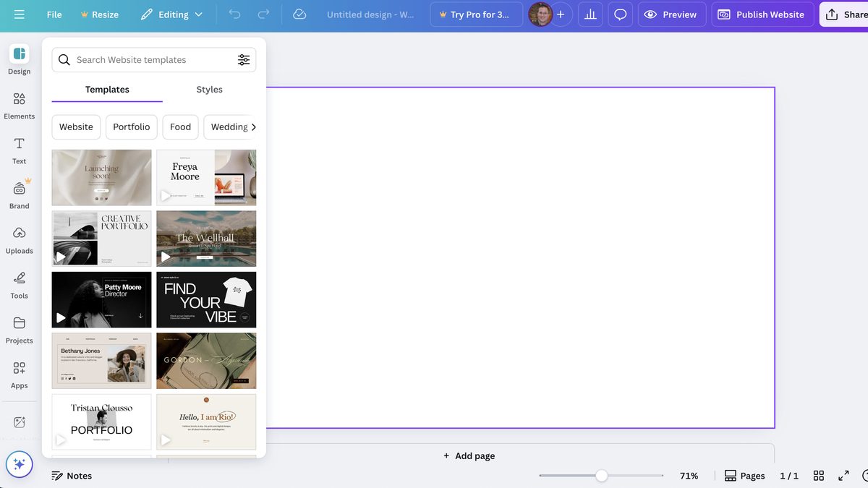Switch to the Styles tab

click(209, 90)
